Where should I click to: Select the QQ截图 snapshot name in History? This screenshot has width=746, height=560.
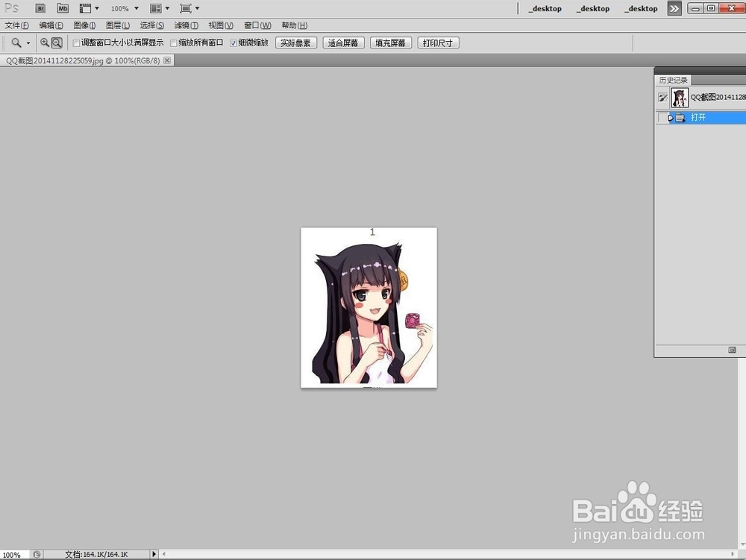(718, 98)
